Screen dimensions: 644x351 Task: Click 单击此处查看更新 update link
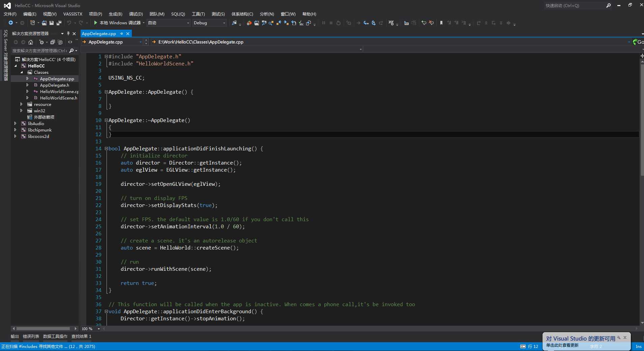[562, 345]
